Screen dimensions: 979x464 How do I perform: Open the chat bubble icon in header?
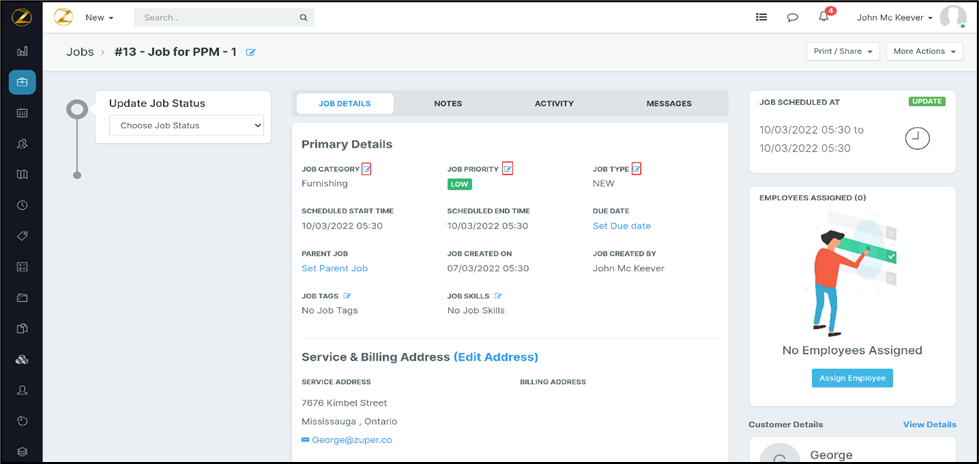click(x=792, y=17)
